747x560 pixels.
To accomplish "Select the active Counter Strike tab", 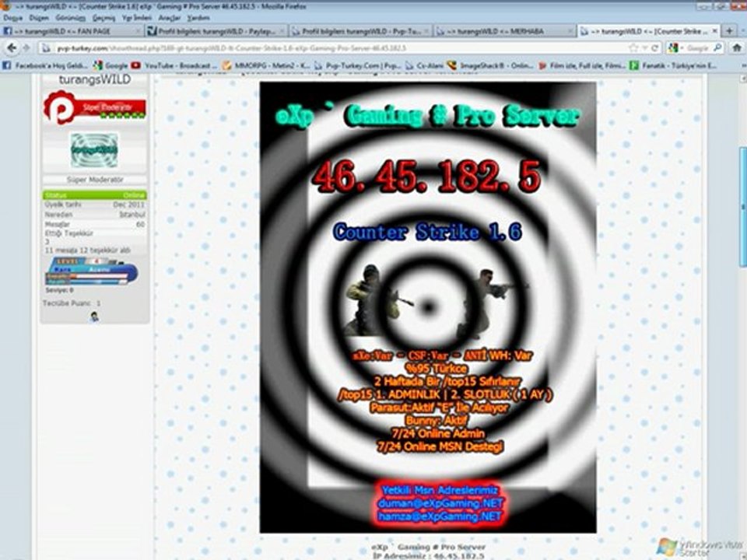I will coord(649,31).
